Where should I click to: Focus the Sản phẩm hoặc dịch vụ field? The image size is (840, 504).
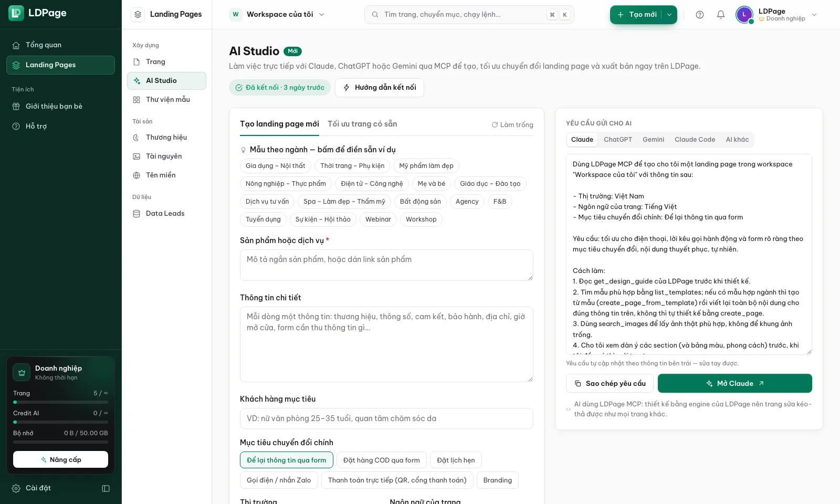pos(386,265)
